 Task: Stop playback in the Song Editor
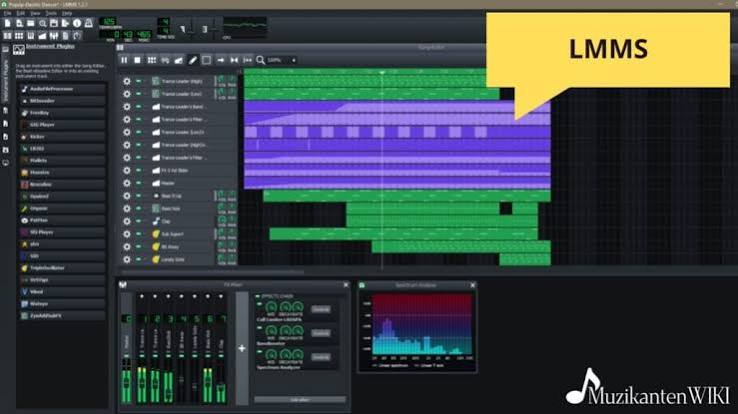[x=137, y=60]
